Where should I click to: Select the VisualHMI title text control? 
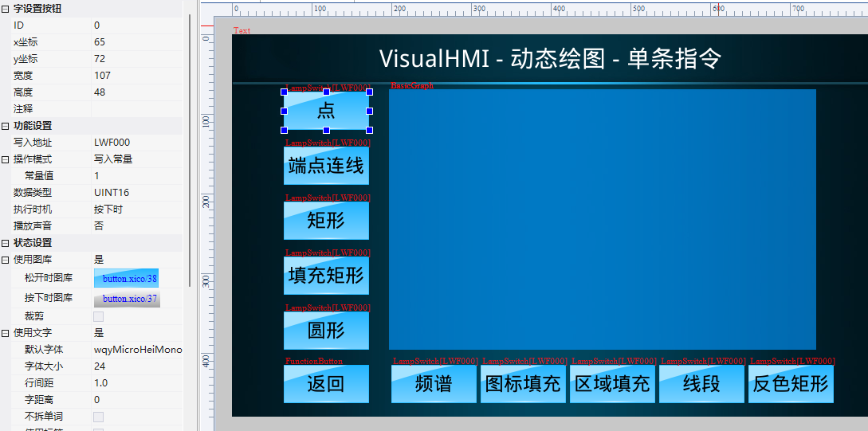pyautogui.click(x=550, y=58)
